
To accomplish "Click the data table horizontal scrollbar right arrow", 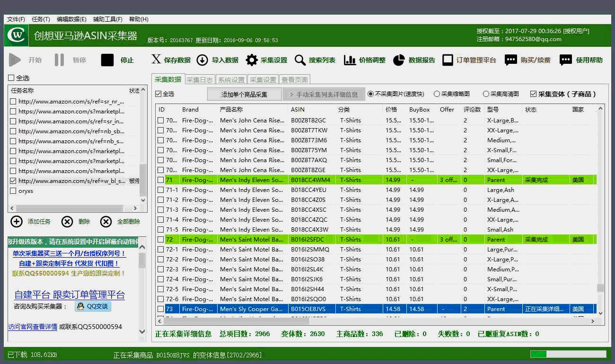I will click(593, 321).
